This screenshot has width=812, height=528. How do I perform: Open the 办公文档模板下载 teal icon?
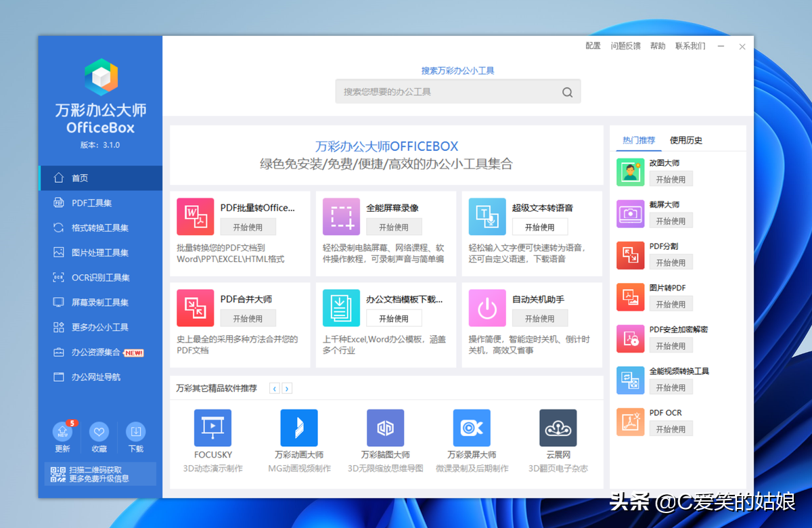tap(342, 308)
